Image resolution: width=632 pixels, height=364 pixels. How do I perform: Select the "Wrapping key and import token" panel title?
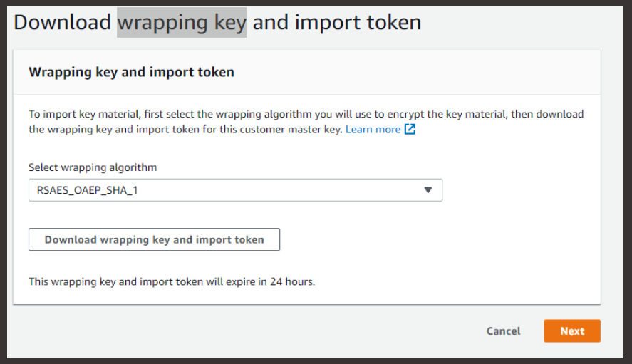point(131,72)
